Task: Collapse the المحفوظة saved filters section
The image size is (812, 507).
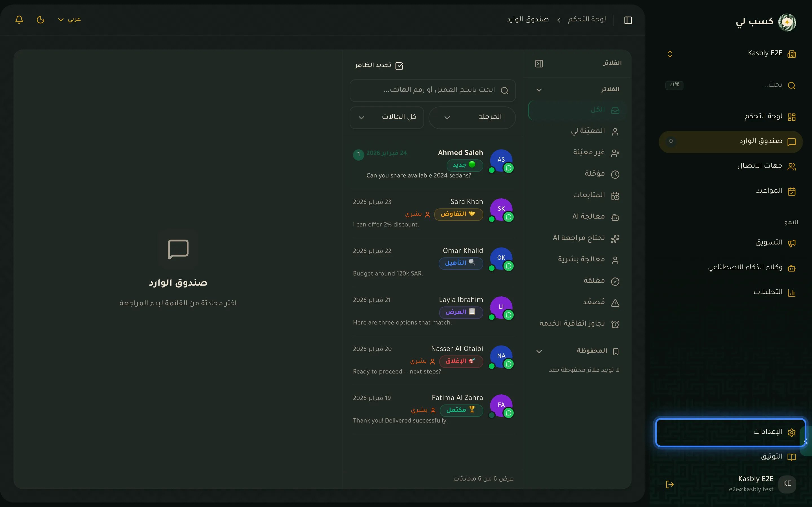Action: click(539, 351)
